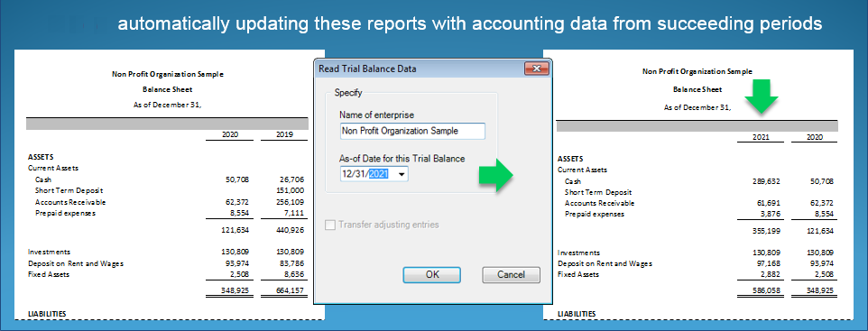Click the Accounts Receivable value 61,691

tap(769, 203)
